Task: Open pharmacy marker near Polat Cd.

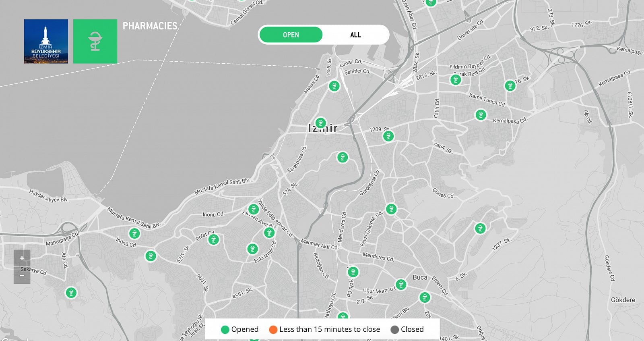Action: (214, 240)
